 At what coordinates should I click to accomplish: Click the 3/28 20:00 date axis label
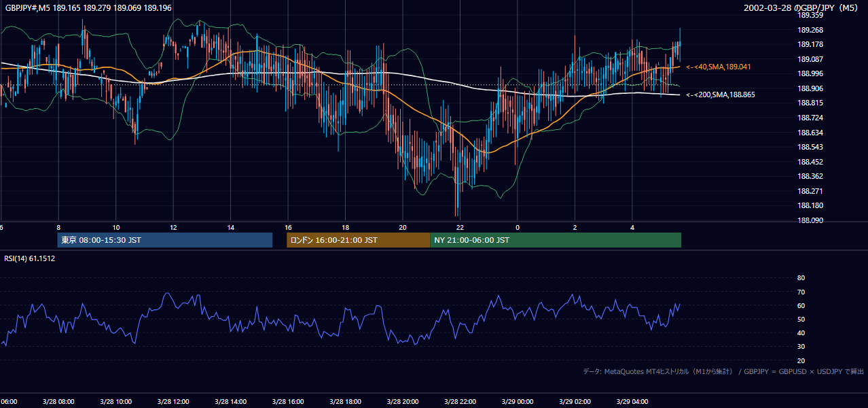point(403,401)
